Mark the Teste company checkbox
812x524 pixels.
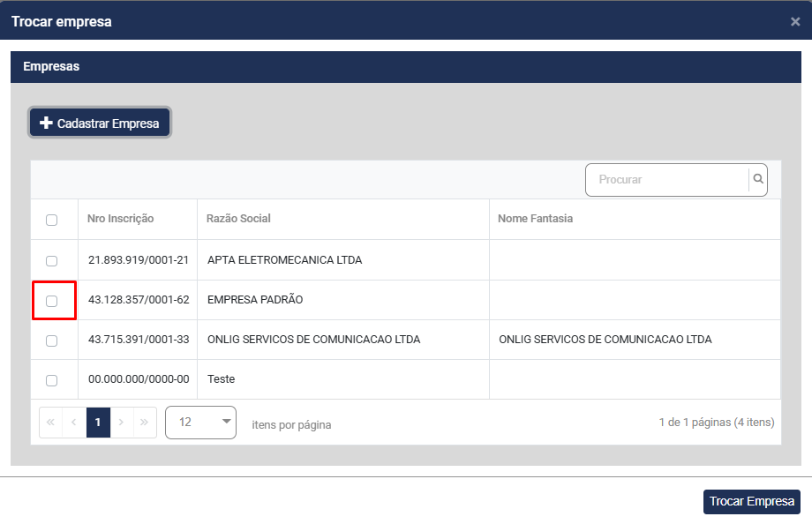[51, 380]
